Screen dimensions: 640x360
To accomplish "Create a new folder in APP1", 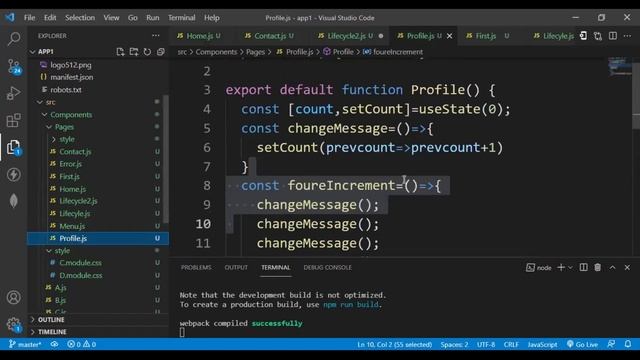I will click(x=134, y=52).
